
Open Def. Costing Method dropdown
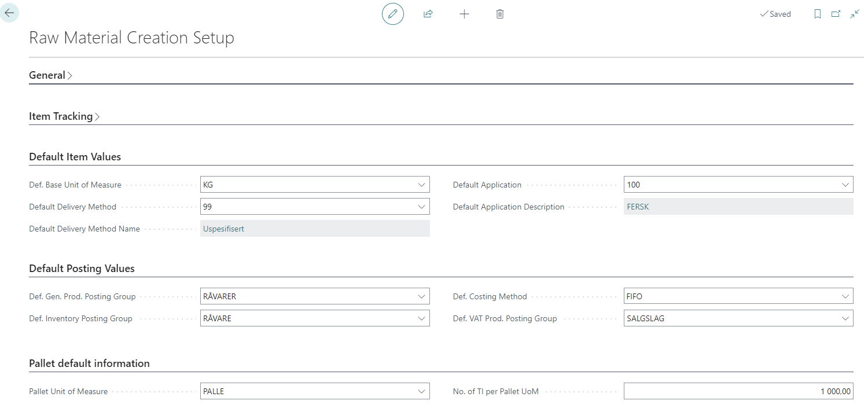click(x=845, y=296)
